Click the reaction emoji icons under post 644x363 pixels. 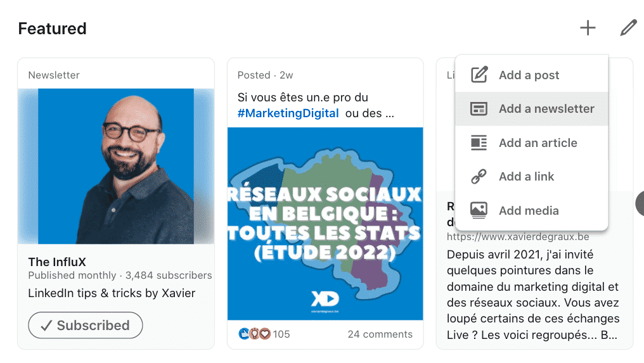(x=254, y=334)
